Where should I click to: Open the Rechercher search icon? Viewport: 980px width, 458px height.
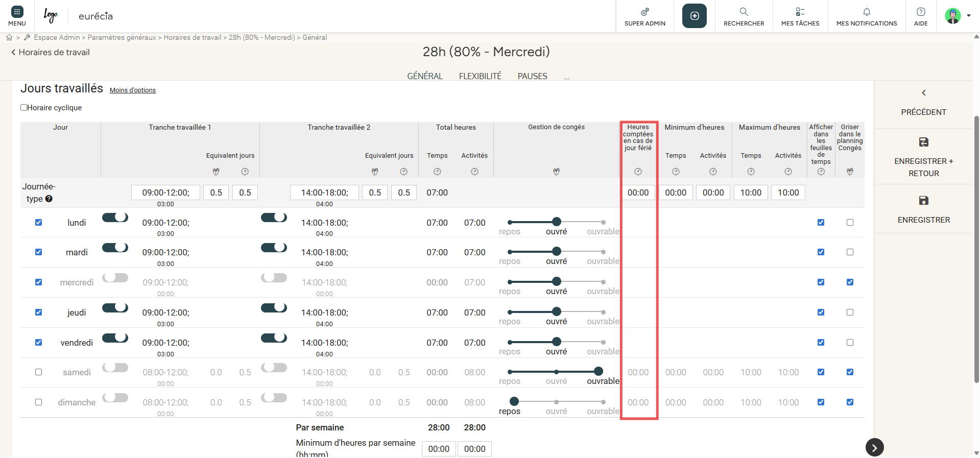[x=744, y=12]
